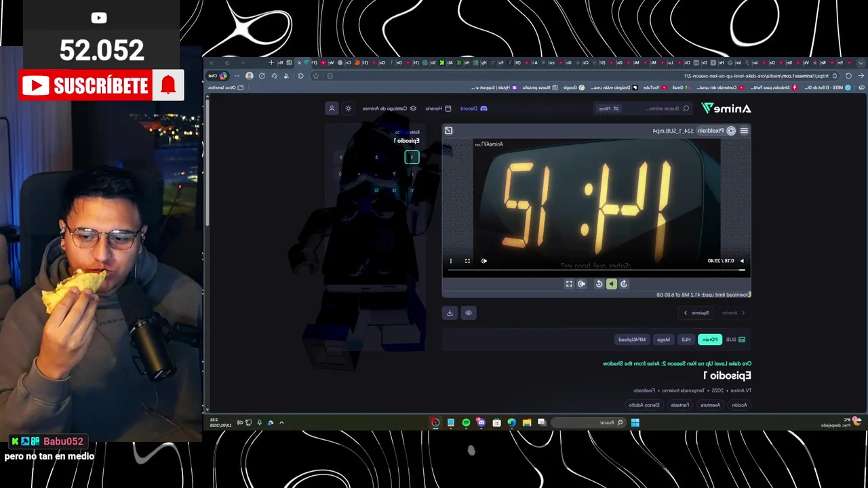This screenshot has width=868, height=488.
Task: Click the video progress bar
Action: 596,270
